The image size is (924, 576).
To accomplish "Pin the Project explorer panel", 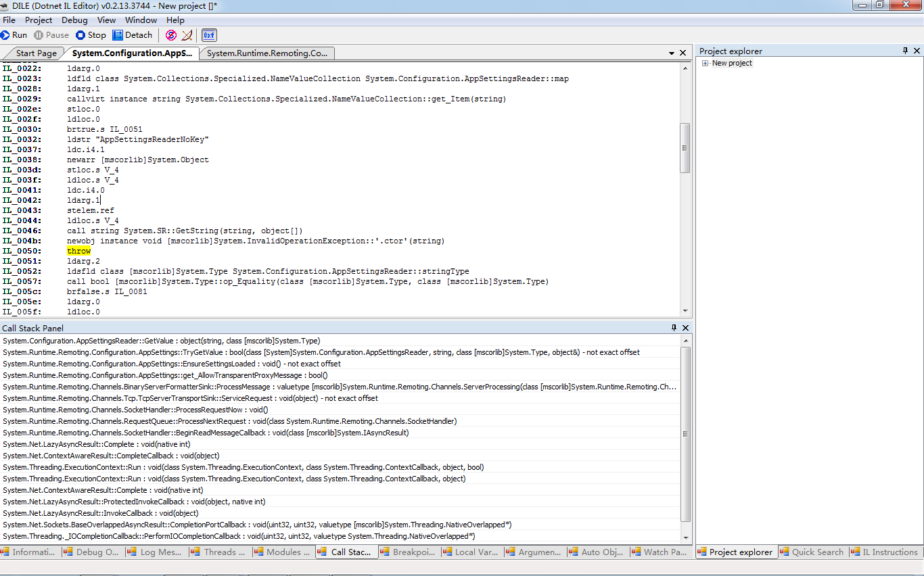I will (905, 51).
